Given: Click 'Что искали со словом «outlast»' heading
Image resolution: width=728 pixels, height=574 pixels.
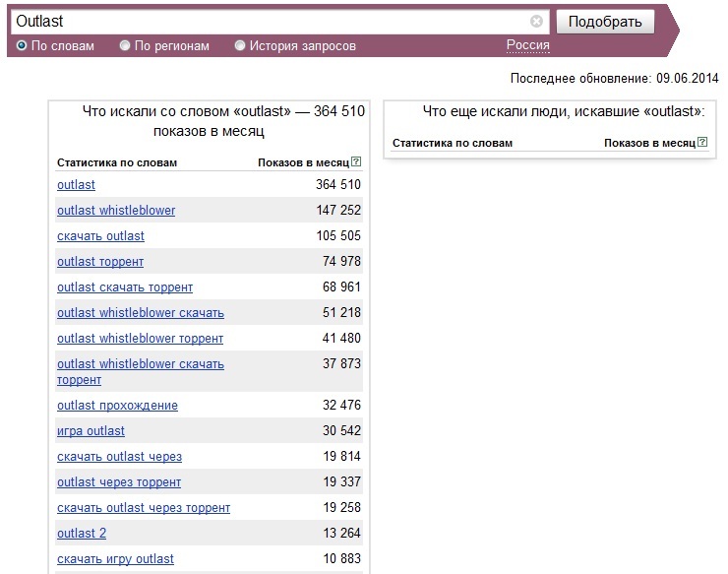Looking at the screenshot, I should [187, 111].
